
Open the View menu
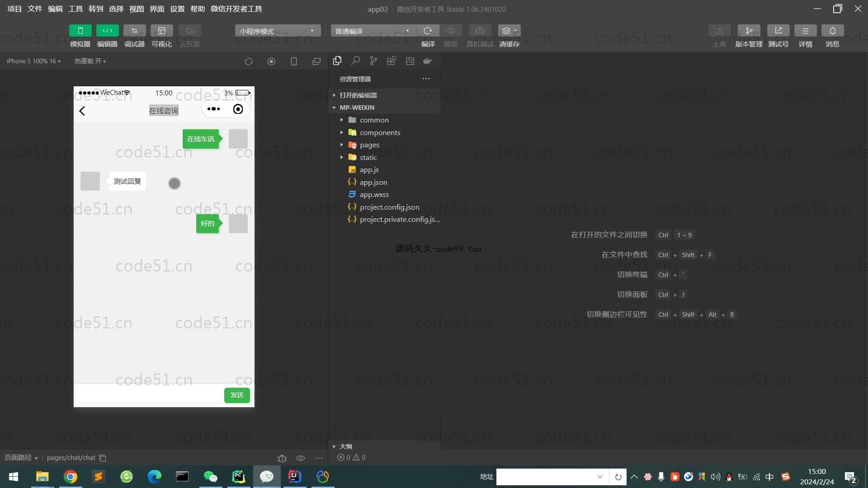[137, 9]
